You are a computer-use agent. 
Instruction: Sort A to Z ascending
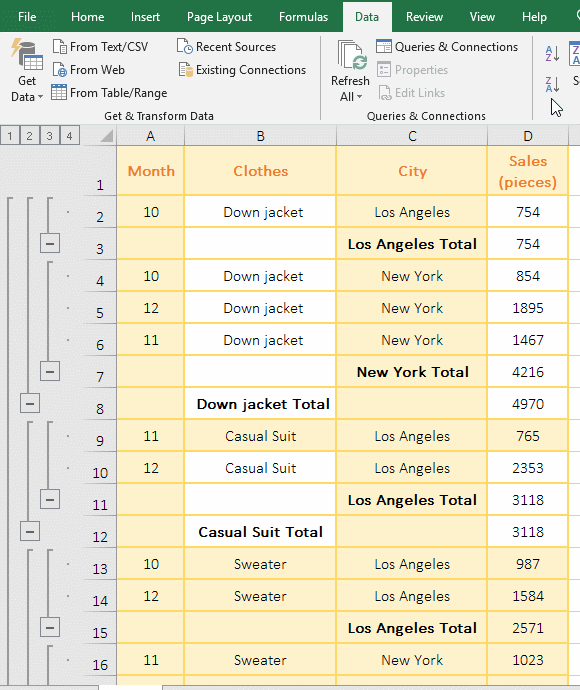(x=552, y=53)
